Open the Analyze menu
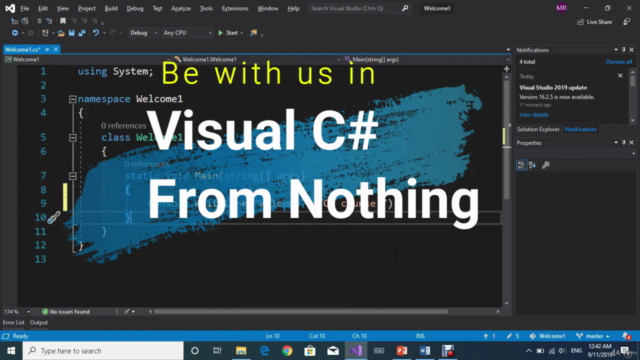640x360 pixels. [181, 8]
